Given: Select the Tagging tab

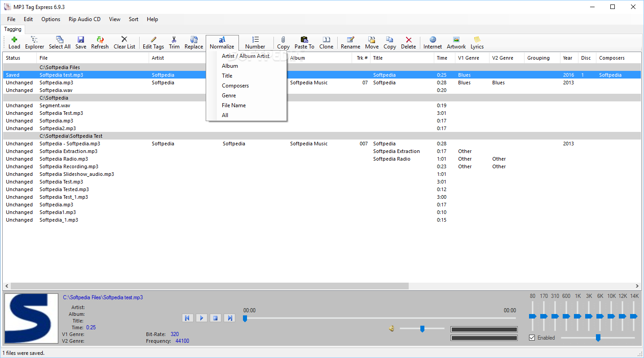Looking at the screenshot, I should point(13,29).
